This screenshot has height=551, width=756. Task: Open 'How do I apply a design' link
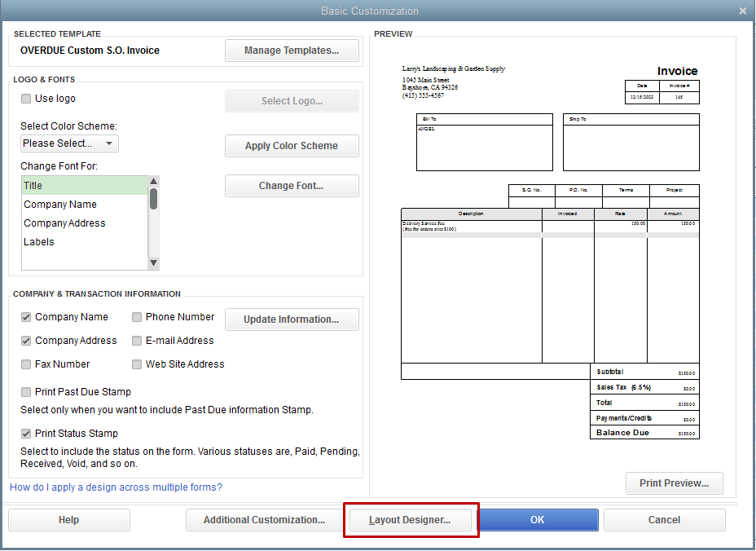[x=116, y=487]
